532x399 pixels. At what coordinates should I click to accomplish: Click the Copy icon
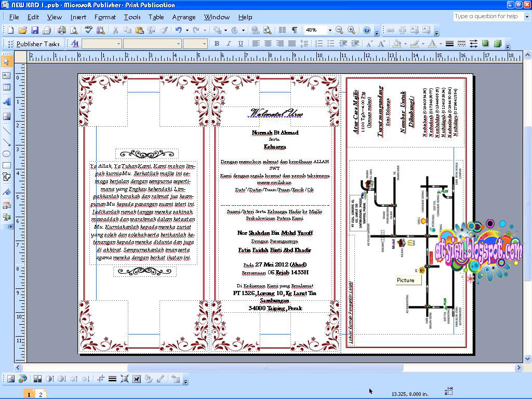coord(128,30)
